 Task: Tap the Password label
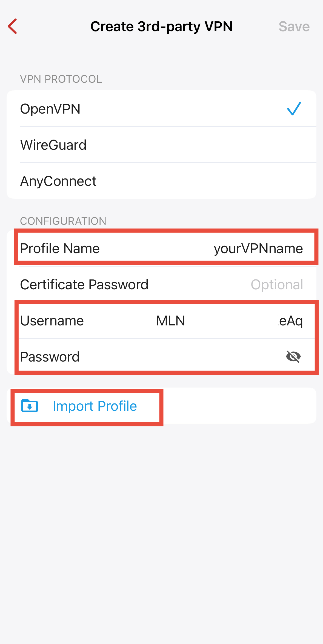(50, 357)
